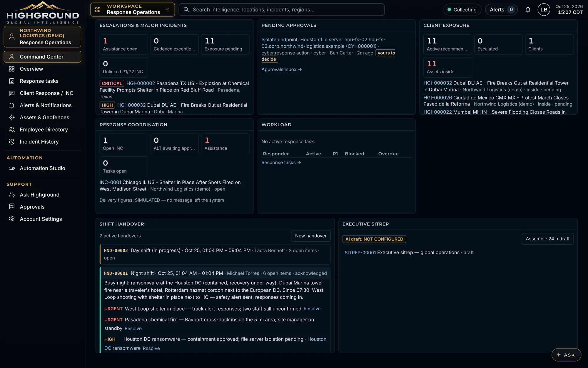
Task: Click the Ask Highground person icon
Action: click(x=12, y=195)
